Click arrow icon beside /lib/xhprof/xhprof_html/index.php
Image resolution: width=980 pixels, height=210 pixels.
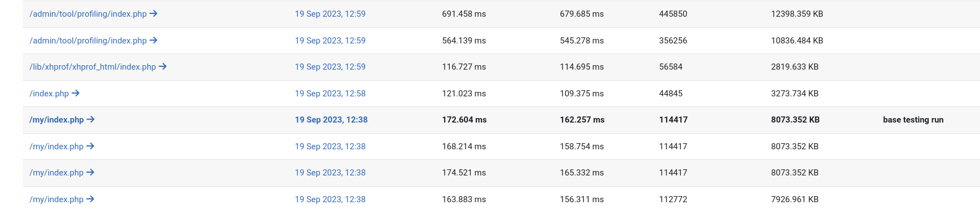click(x=163, y=67)
